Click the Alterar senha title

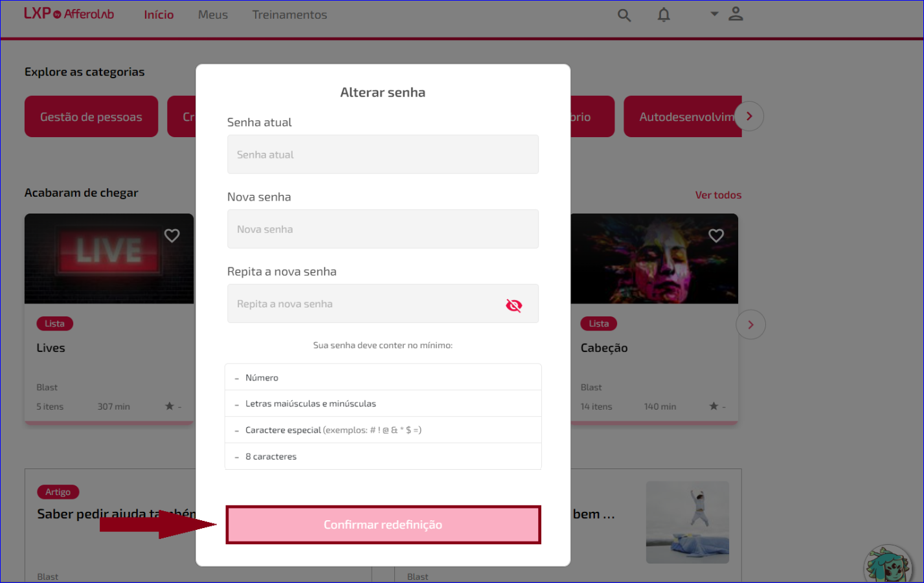click(x=383, y=93)
